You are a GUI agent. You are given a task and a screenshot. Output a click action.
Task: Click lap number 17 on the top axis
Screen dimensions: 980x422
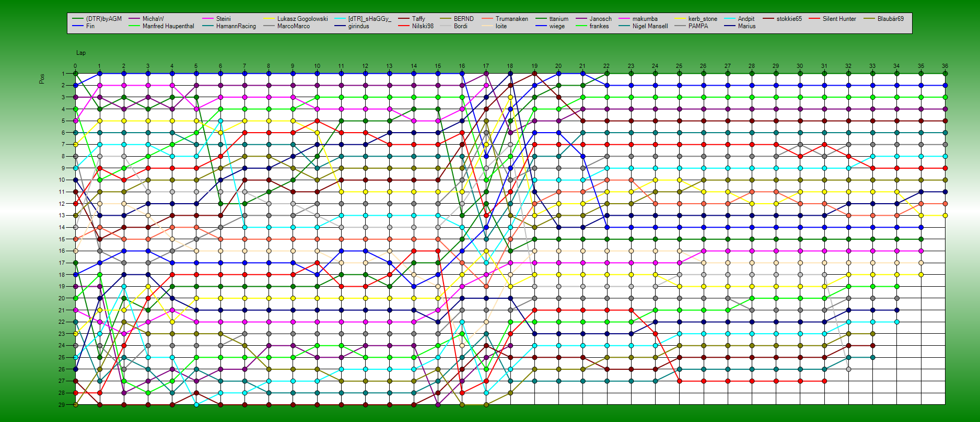coord(486,66)
